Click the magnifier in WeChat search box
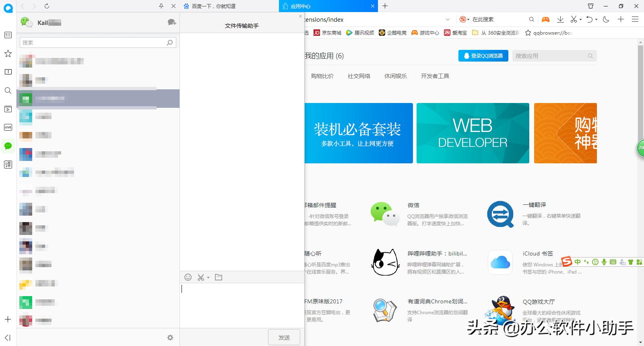This screenshot has width=644, height=346. pyautogui.click(x=170, y=43)
